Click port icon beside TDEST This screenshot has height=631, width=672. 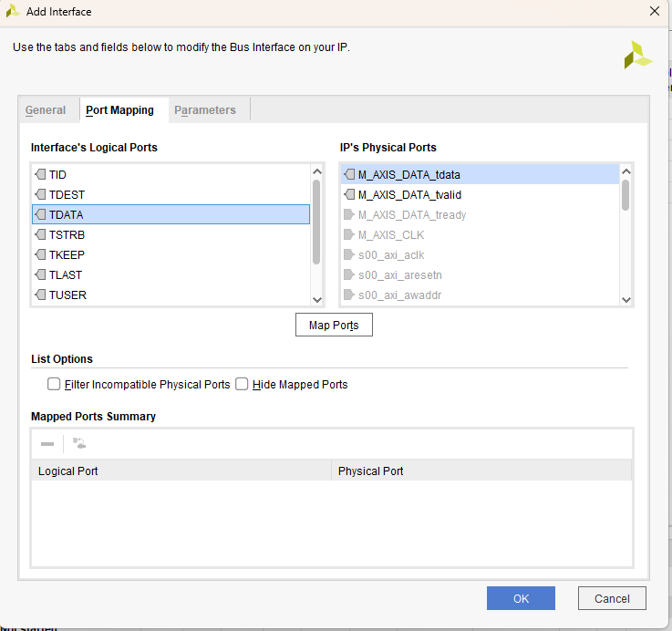click(x=40, y=194)
